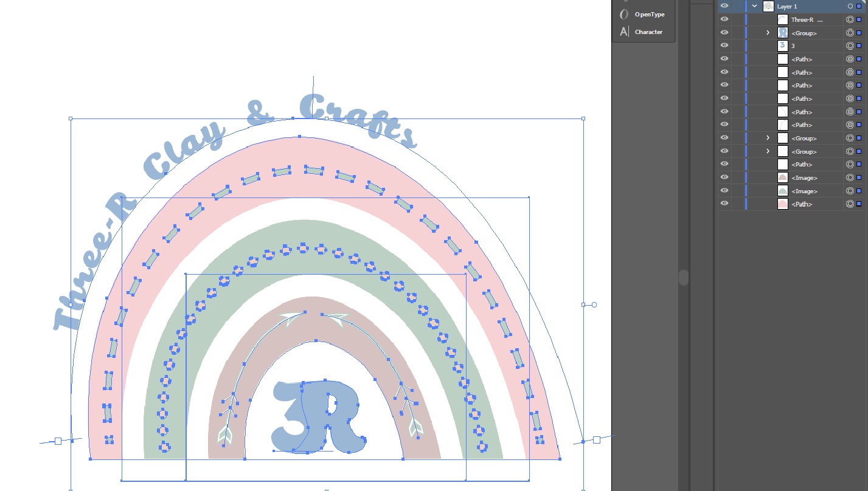Target the Image layer with mauve thumbnail
Screen dimensions: 868x491
(x=850, y=177)
